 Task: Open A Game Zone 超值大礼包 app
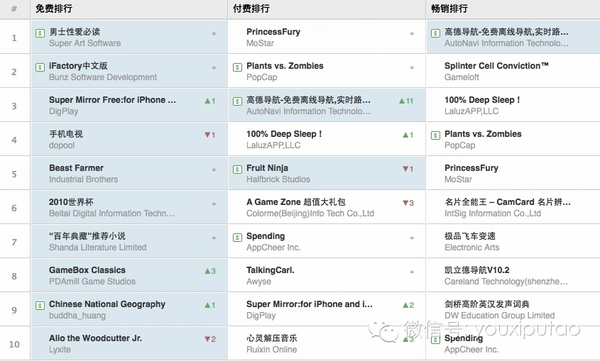[x=296, y=202]
